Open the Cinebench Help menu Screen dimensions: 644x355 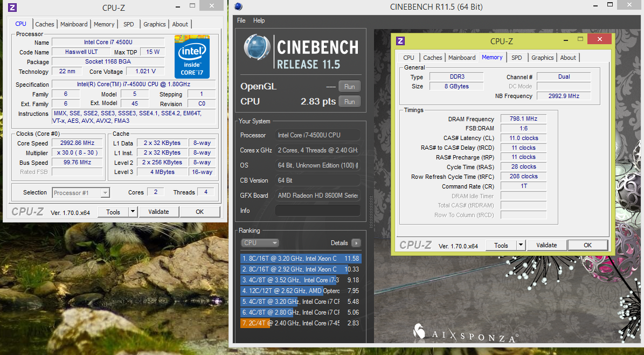pos(259,20)
